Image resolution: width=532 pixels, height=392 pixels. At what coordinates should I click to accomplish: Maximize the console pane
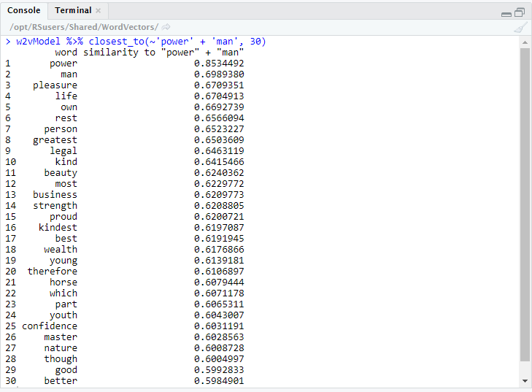(520, 12)
